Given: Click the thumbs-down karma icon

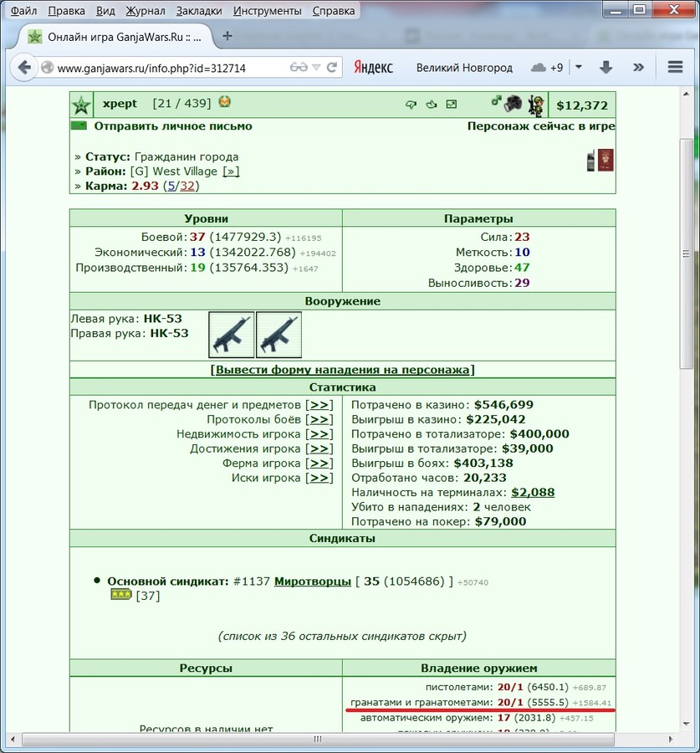Looking at the screenshot, I should click(411, 105).
